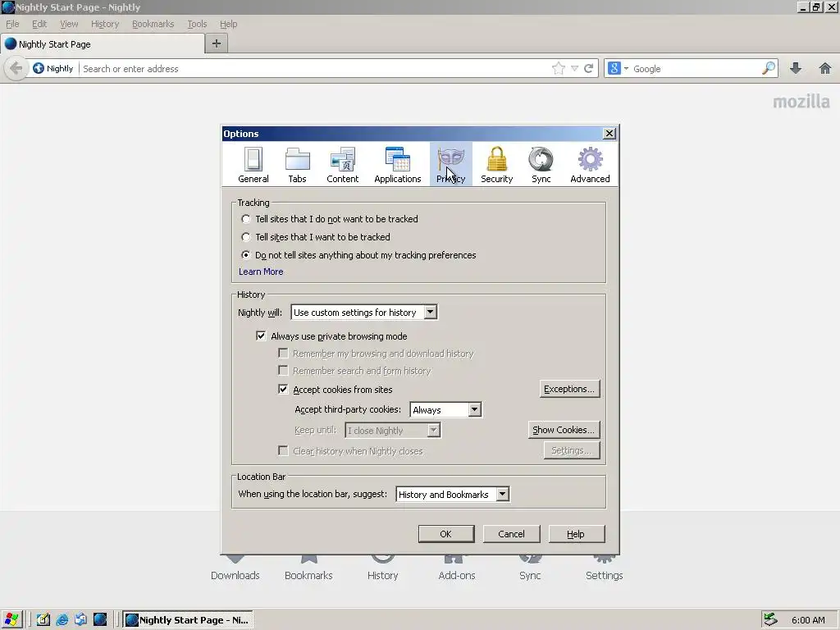Go to the home page
Viewport: 840px width, 630px height.
pos(825,69)
